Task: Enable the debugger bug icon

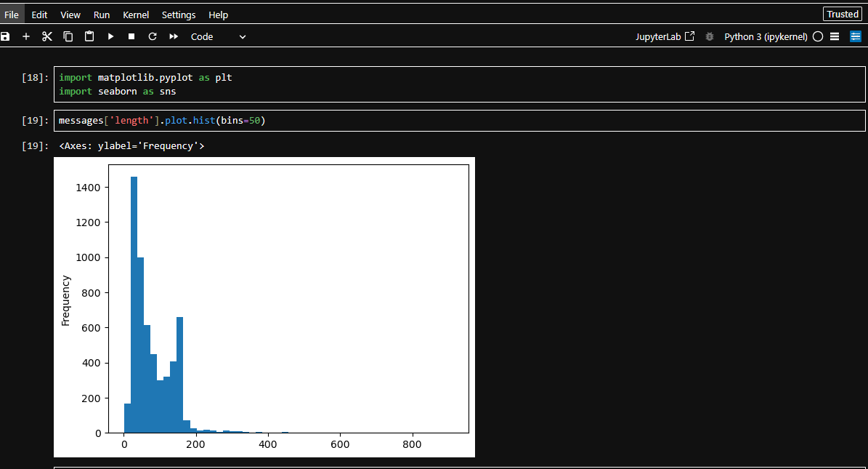Action: tap(709, 36)
